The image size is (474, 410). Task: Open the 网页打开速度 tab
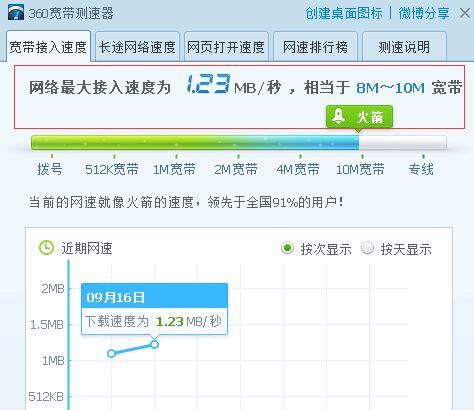(x=226, y=47)
